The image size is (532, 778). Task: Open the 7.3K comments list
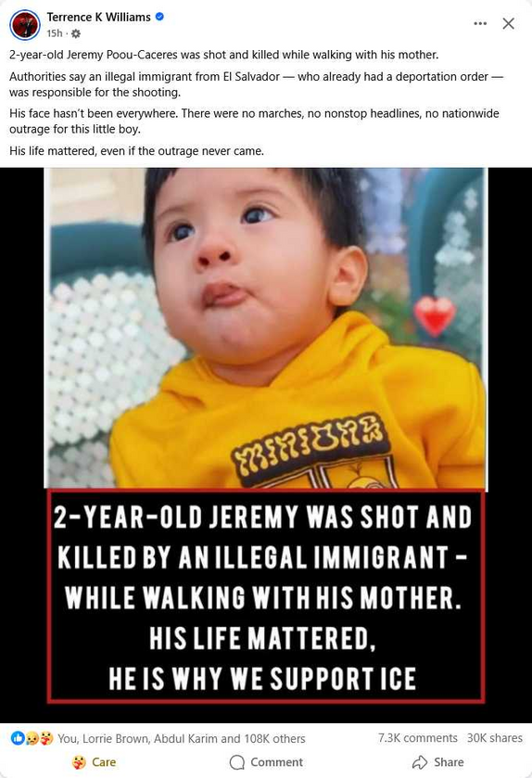pos(417,738)
